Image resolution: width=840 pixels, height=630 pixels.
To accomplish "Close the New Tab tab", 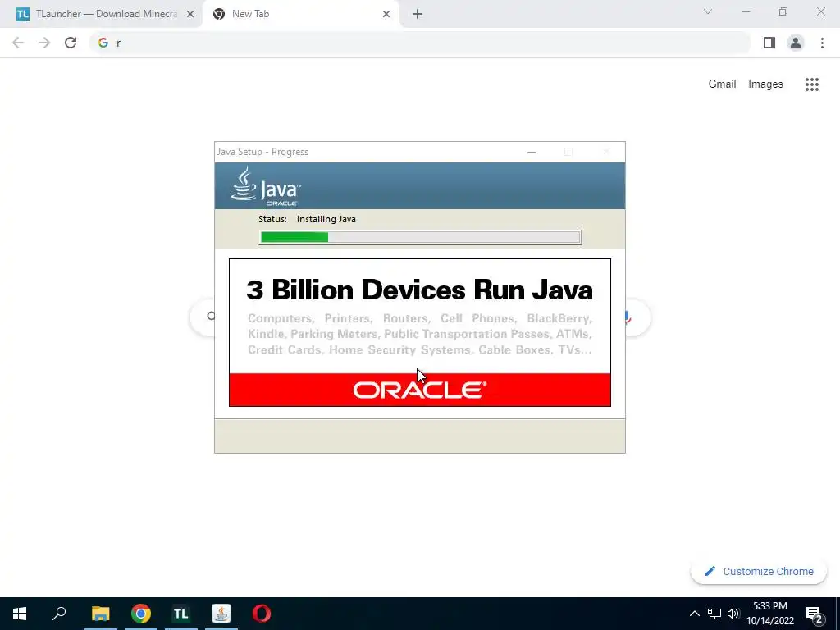I will click(386, 14).
